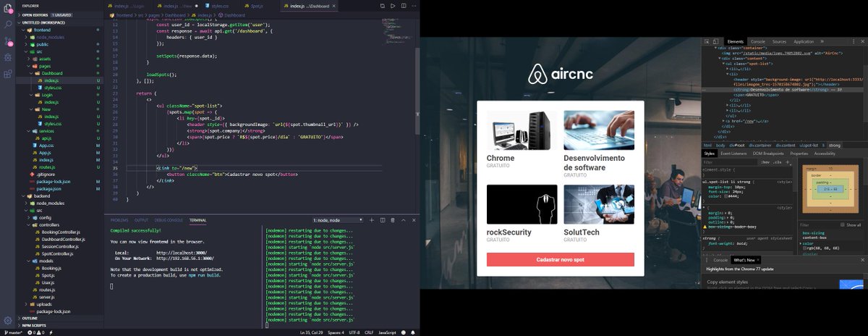Open DevTools drawer three-dot menu
868x336 pixels.
click(708, 259)
